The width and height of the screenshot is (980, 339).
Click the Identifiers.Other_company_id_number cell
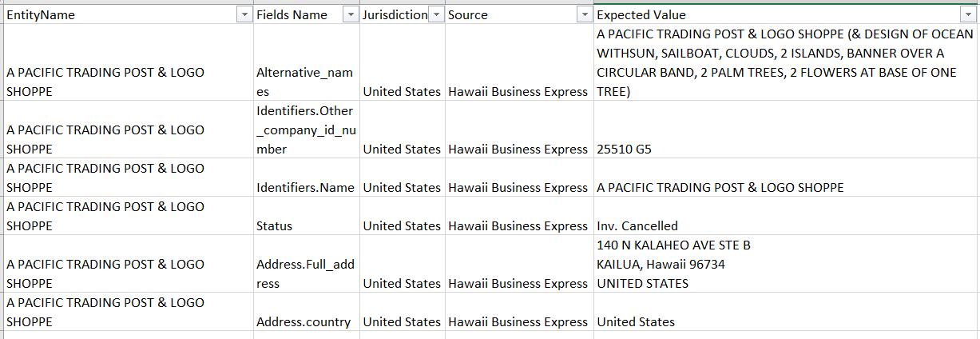(305, 130)
